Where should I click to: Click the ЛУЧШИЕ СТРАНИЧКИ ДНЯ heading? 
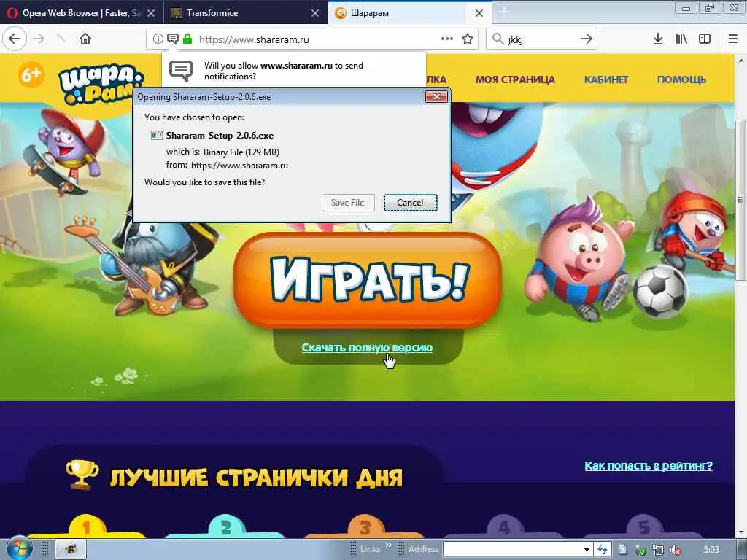[256, 478]
